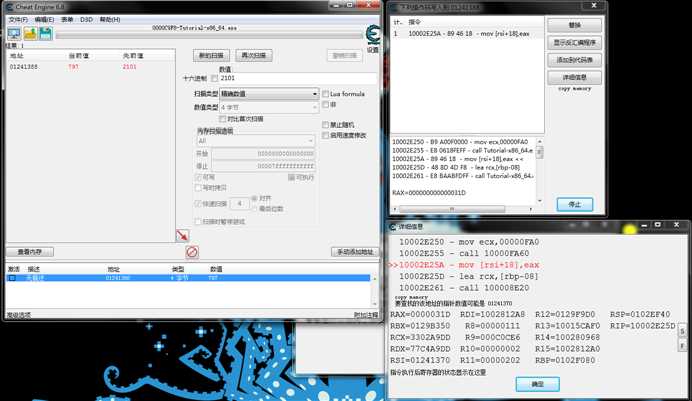Click the F button at details window edge

(682, 345)
